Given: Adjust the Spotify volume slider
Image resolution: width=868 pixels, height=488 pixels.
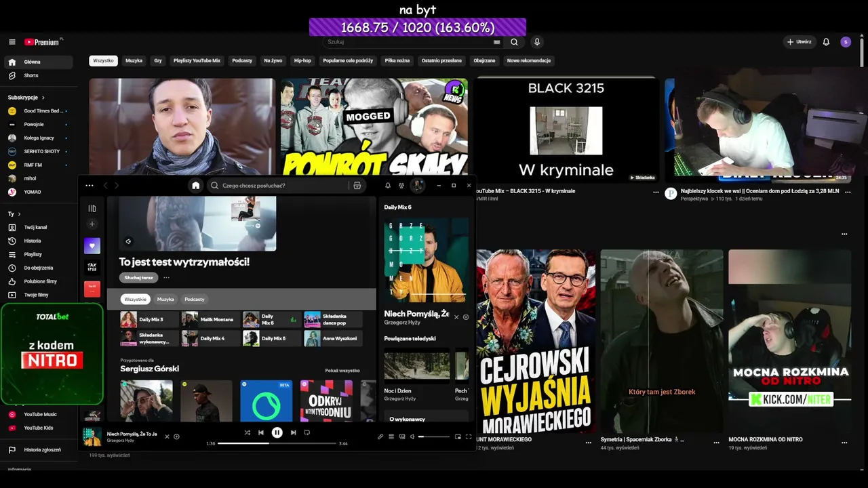Looking at the screenshot, I should (433, 436).
